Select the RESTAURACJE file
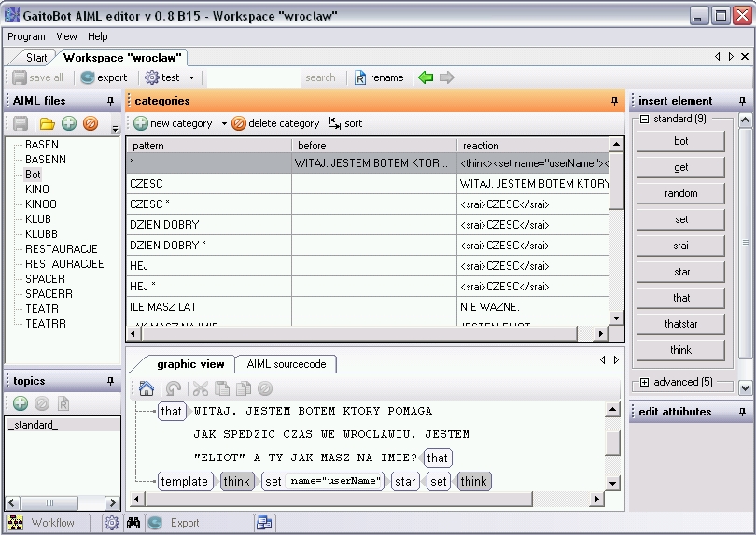756x535 pixels. point(62,249)
